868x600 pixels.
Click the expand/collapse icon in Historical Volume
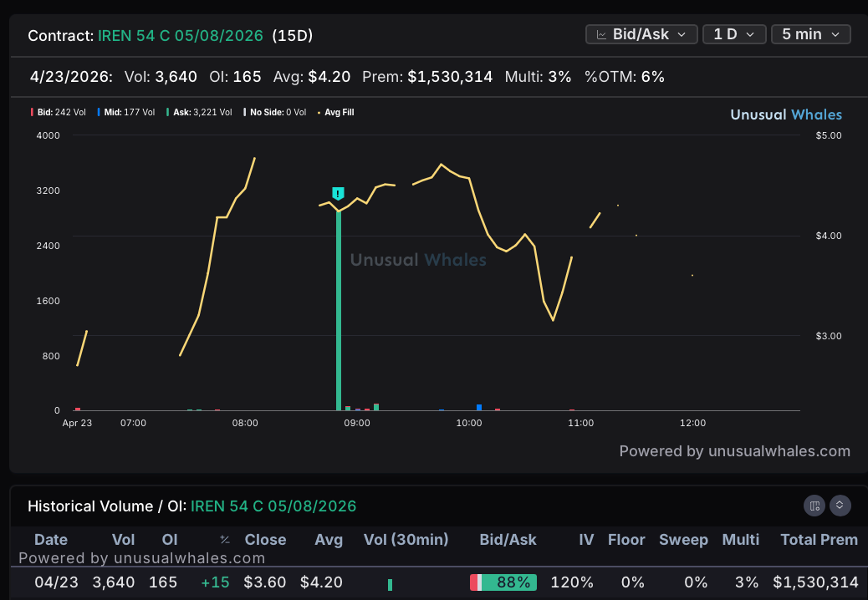coord(840,506)
